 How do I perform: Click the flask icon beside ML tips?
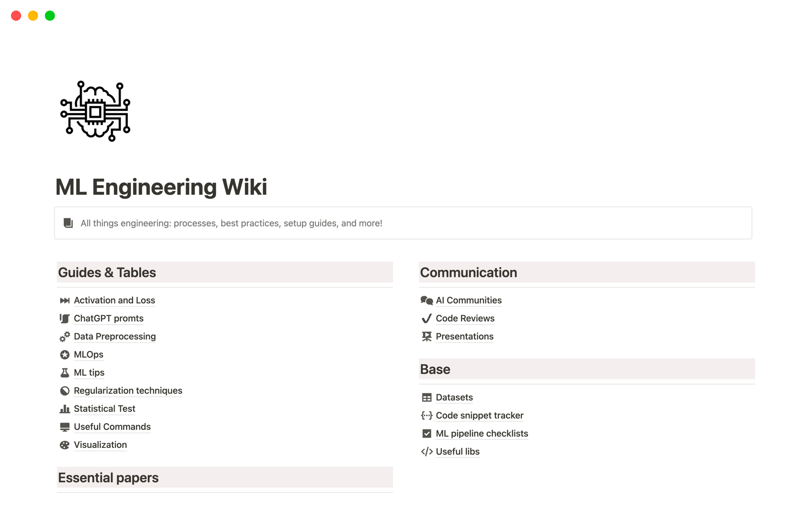pyautogui.click(x=64, y=373)
